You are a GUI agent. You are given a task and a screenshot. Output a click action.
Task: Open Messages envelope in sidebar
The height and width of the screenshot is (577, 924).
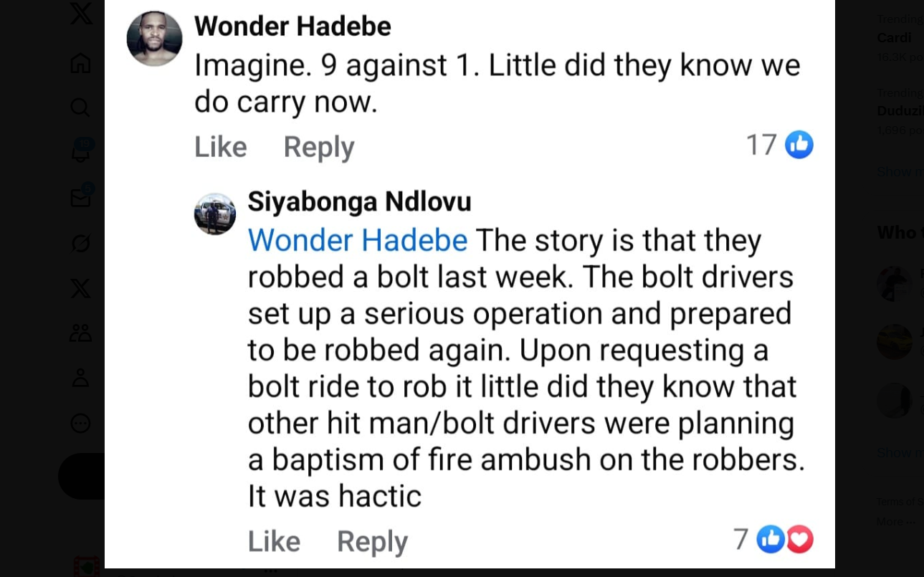pos(80,198)
